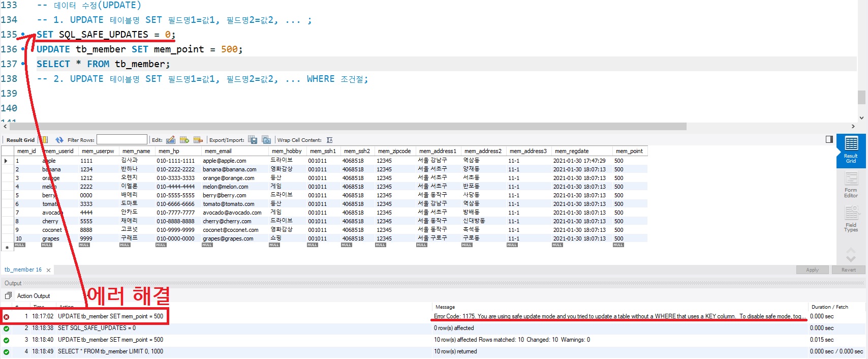Click the Error Code: 1175 message
868x359 pixels.
coord(619,316)
